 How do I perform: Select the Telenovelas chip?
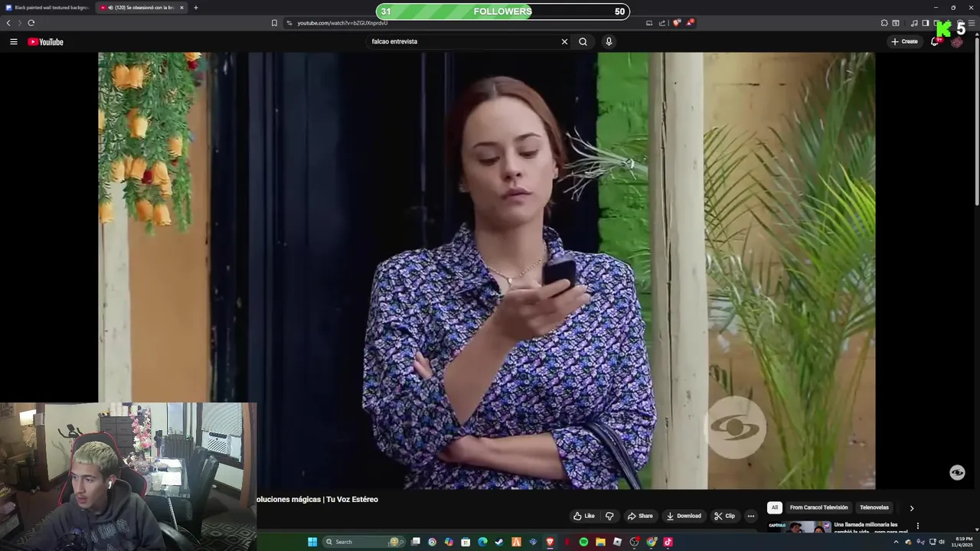874,507
